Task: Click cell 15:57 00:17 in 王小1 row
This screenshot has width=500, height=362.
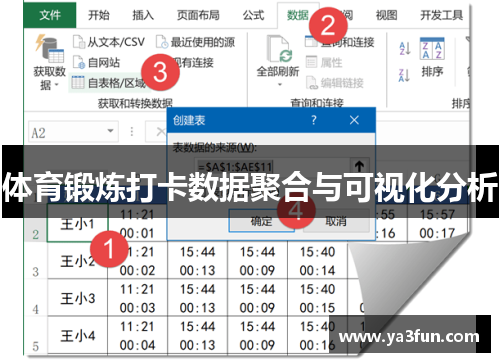Action: coord(437,223)
